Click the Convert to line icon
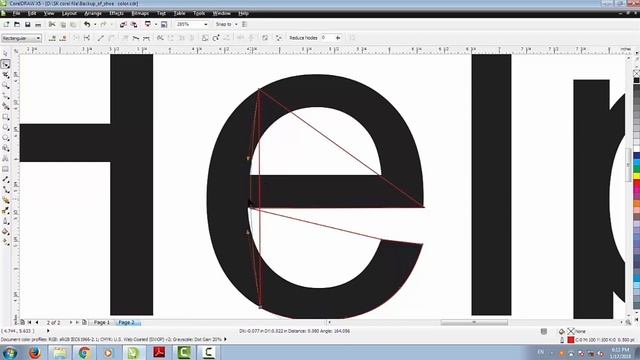The width and height of the screenshot is (640, 360). [x=100, y=38]
